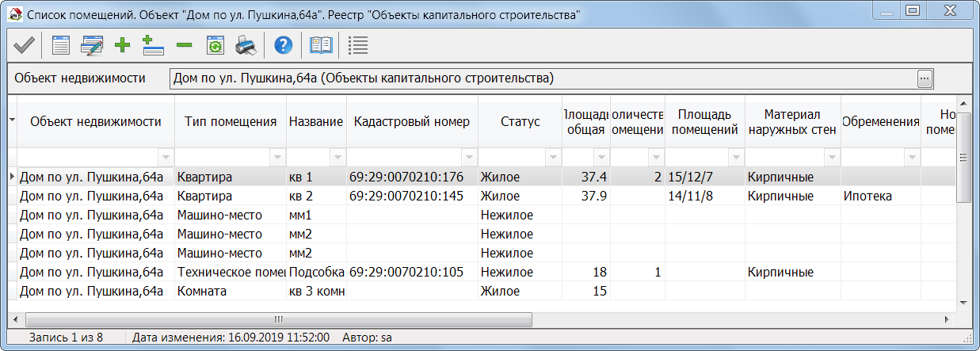This screenshot has height=351, width=980.
Task: Open help via the blue question icon
Action: pos(283,45)
